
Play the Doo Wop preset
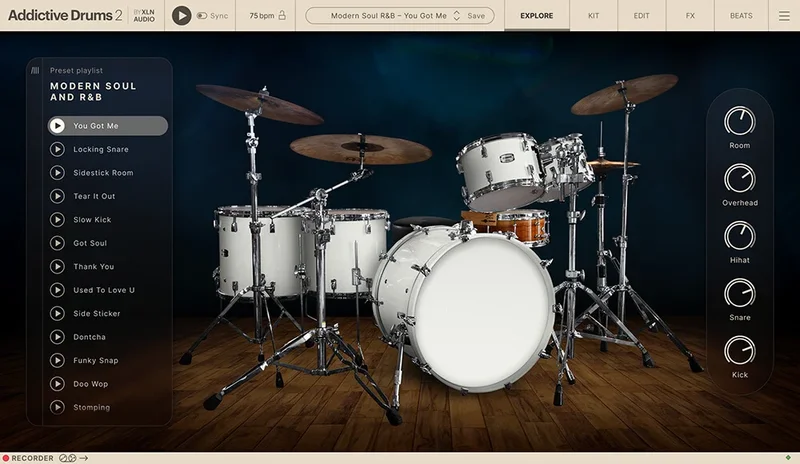[57, 384]
